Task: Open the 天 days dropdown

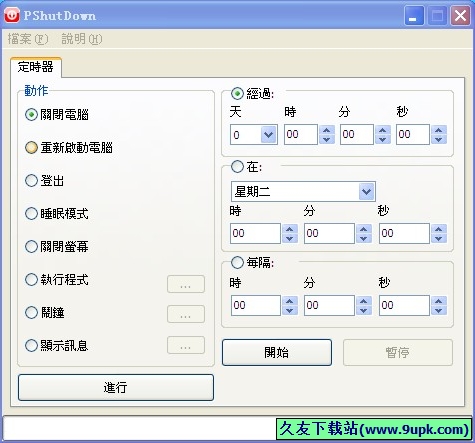Action: point(269,135)
